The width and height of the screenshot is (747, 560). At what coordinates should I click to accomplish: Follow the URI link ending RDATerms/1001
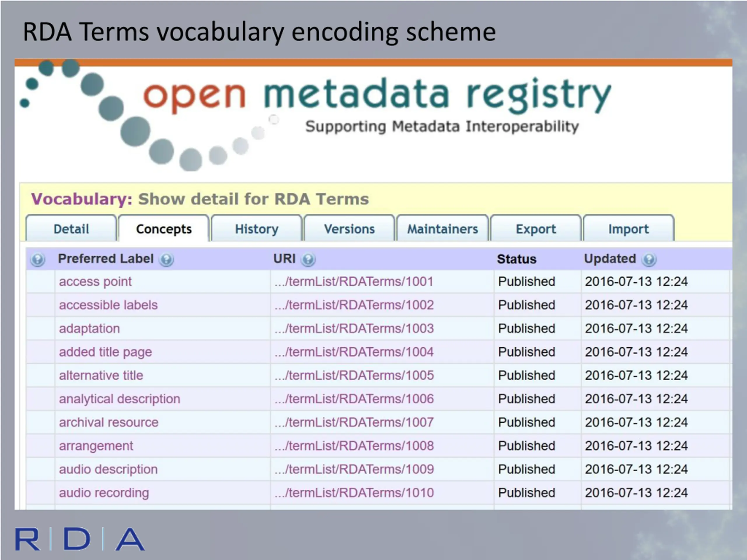click(x=354, y=281)
